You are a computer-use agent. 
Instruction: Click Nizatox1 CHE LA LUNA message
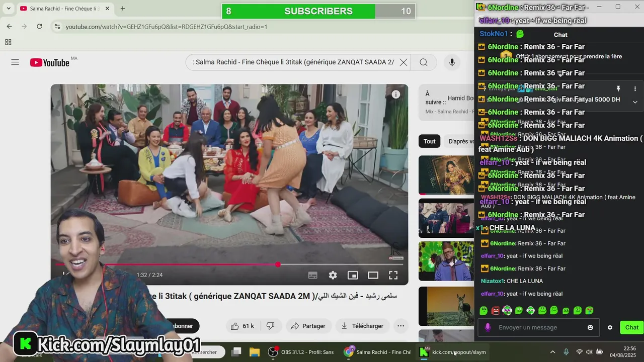tap(512, 281)
